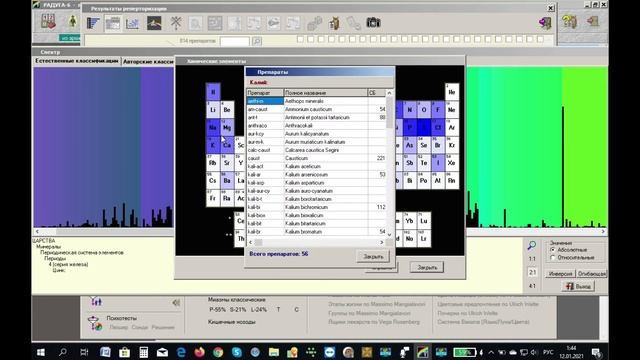Open File Explorer from the taskbar
The image size is (640, 360).
pos(274,352)
